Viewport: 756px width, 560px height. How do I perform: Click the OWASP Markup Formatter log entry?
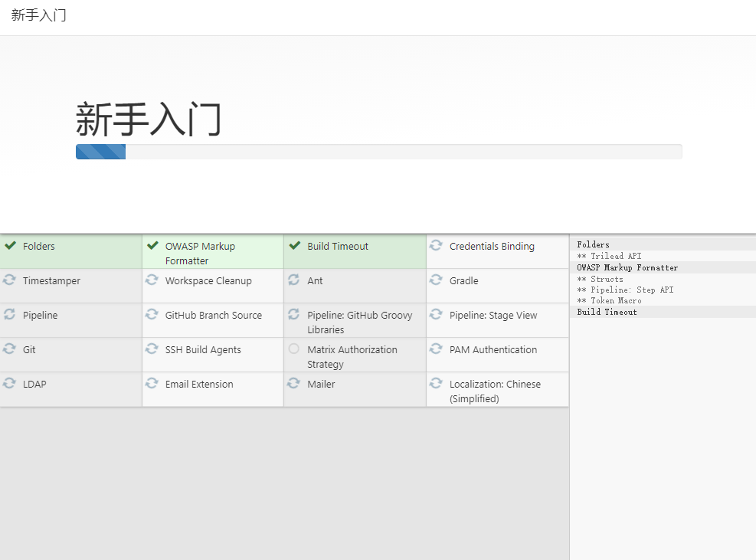(627, 267)
